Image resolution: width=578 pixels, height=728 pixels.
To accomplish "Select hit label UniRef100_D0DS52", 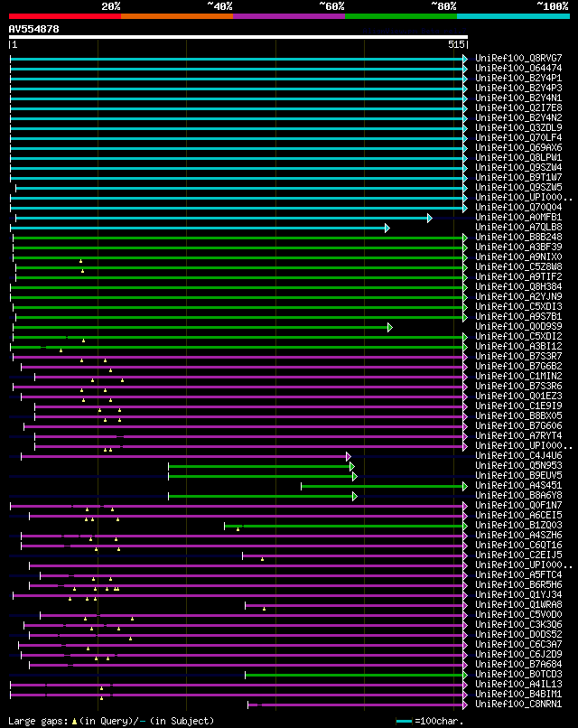I will click(518, 635).
